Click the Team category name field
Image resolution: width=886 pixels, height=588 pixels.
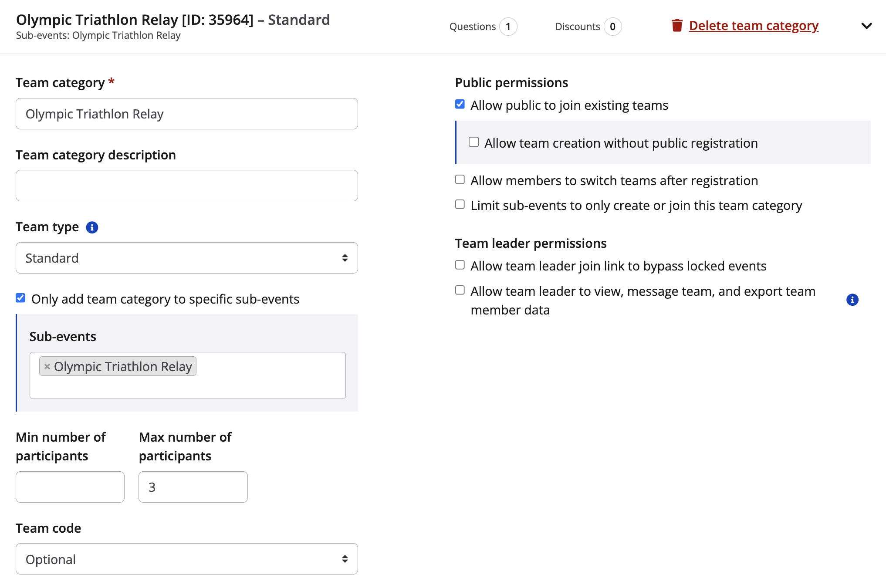186,114
